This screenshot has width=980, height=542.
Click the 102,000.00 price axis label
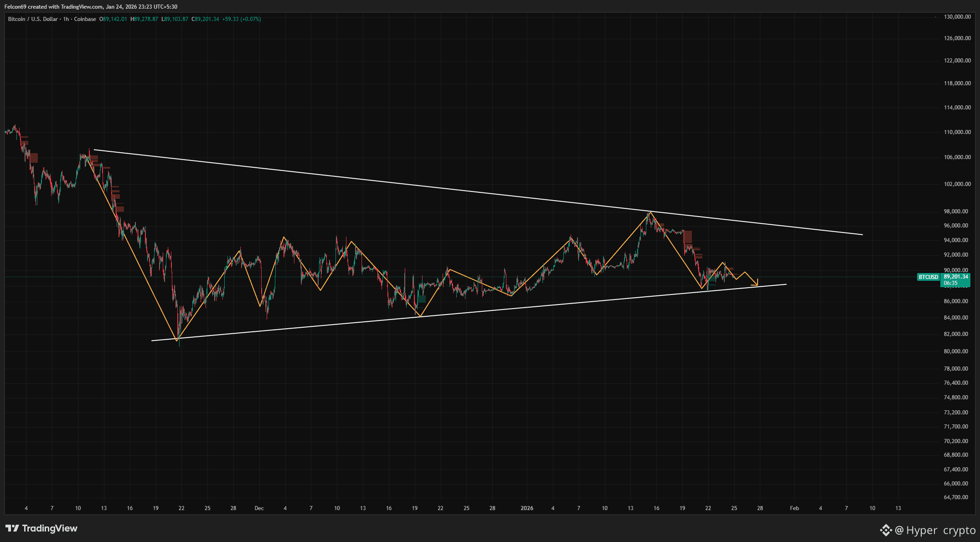pos(957,184)
